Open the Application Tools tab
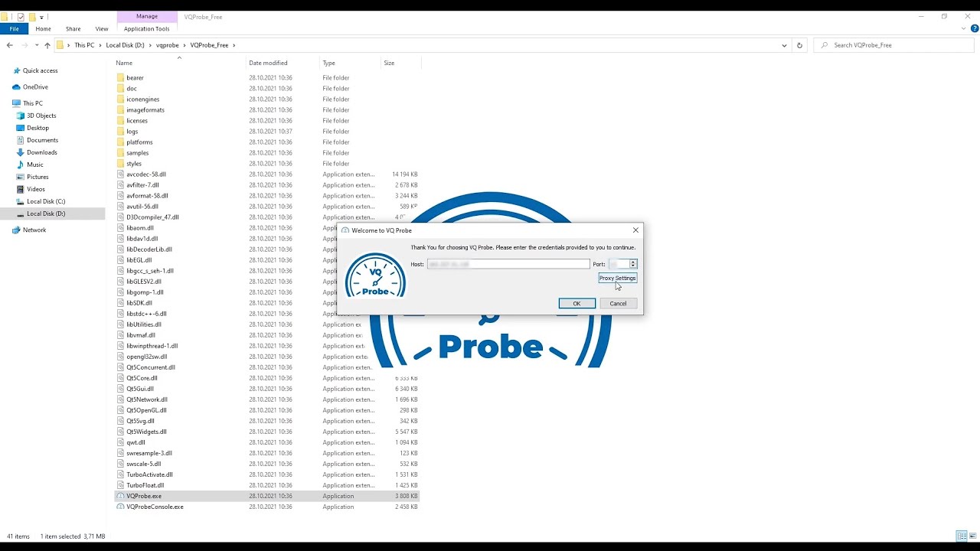The height and width of the screenshot is (551, 980). [x=146, y=29]
